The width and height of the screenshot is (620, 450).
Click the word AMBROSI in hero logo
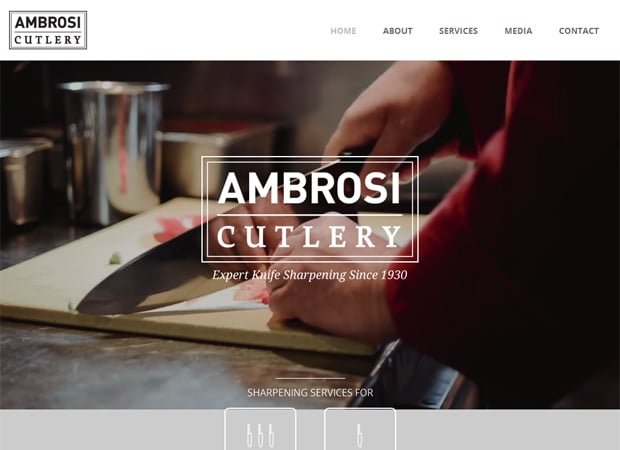309,188
